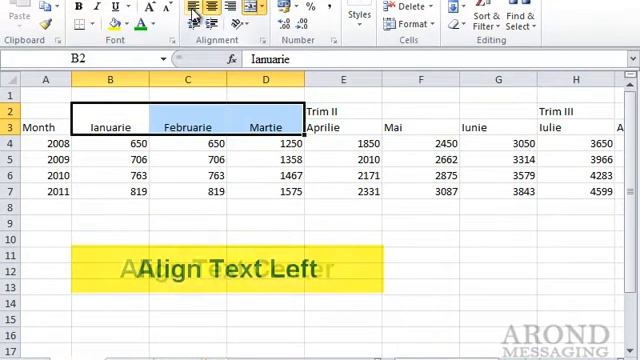Image resolution: width=640 pixels, height=360 pixels.
Task: Click the Comma Style icon
Action: pos(329,7)
